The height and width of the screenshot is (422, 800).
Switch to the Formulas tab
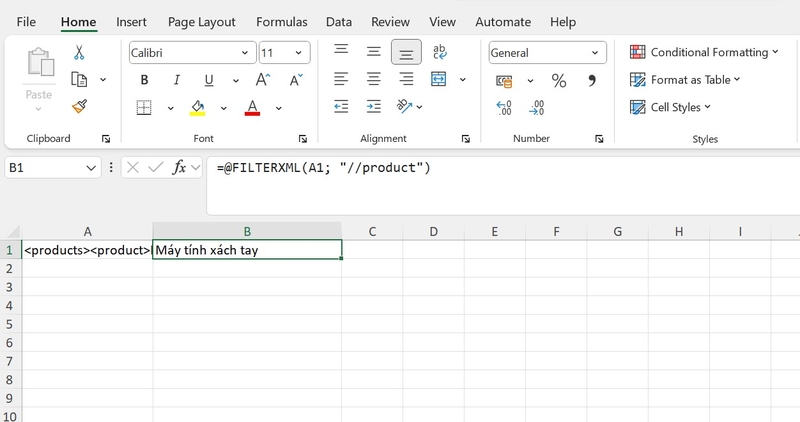(x=282, y=22)
